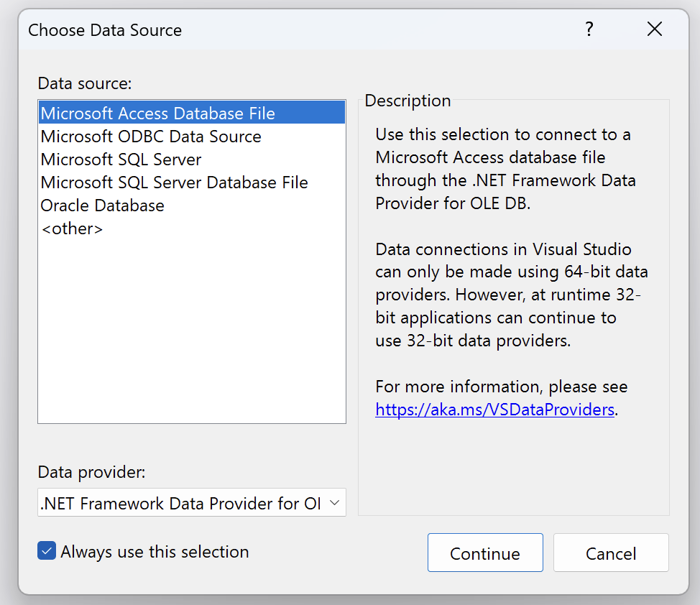Choose Microsoft SQL Server in the list
The image size is (700, 605).
(x=191, y=160)
